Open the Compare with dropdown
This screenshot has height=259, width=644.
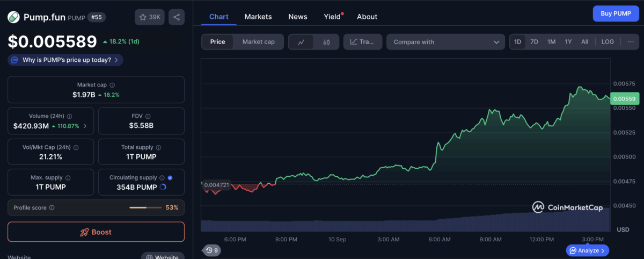445,42
